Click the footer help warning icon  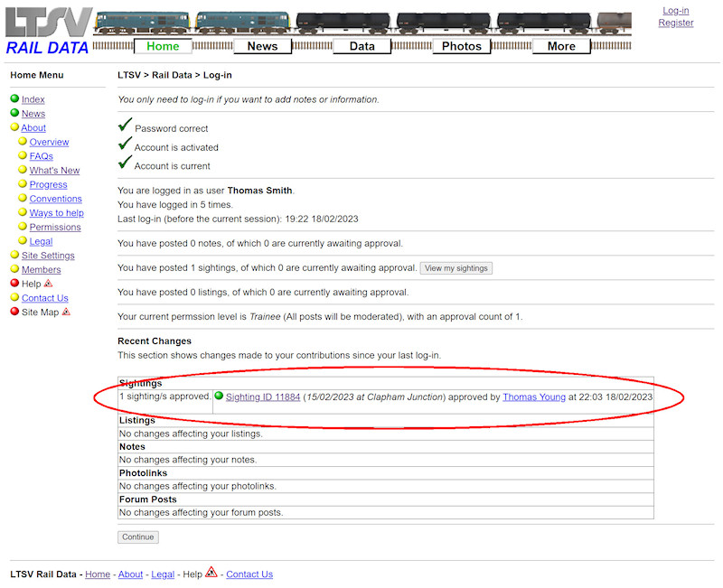click(x=211, y=572)
